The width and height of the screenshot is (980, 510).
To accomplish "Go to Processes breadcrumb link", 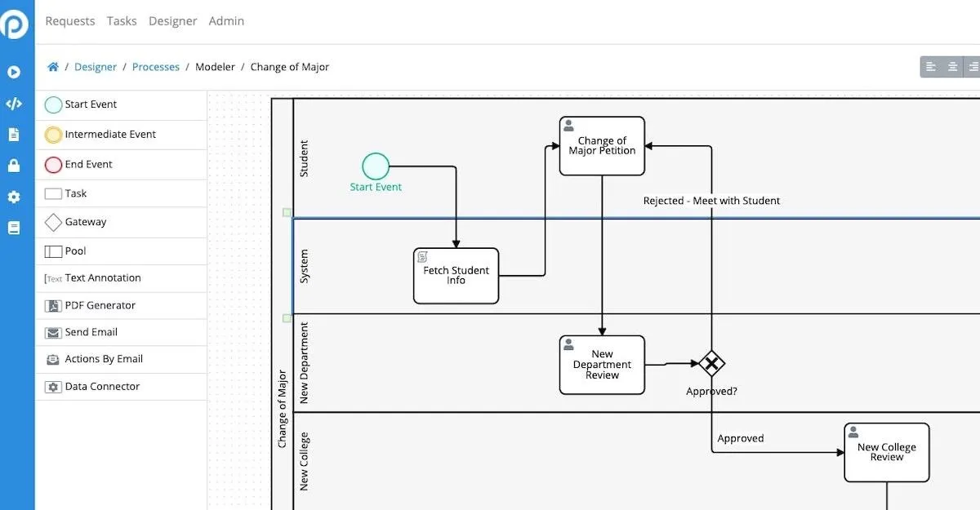I will pos(156,67).
